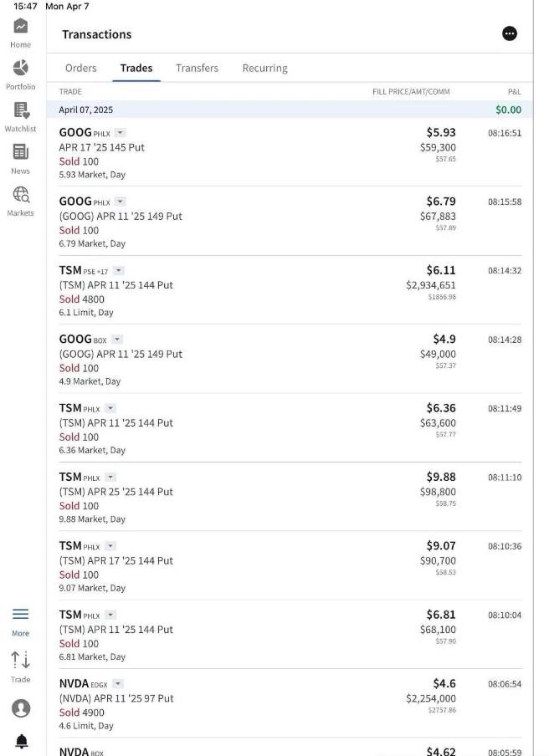Go to Watchlist in sidebar

pyautogui.click(x=20, y=117)
